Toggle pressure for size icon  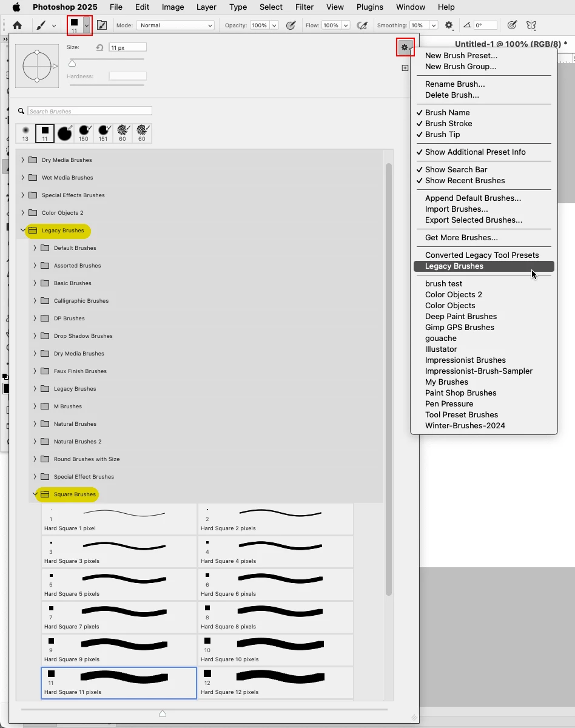point(513,25)
